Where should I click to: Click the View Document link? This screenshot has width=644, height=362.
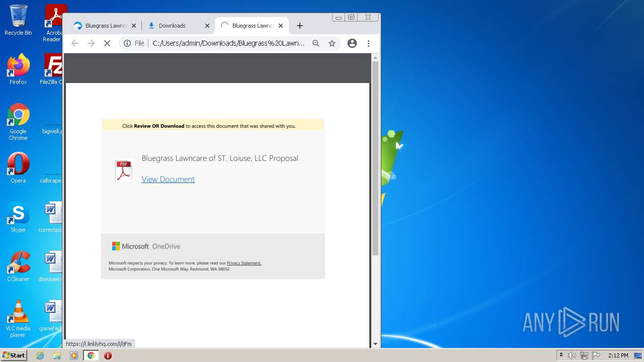168,179
